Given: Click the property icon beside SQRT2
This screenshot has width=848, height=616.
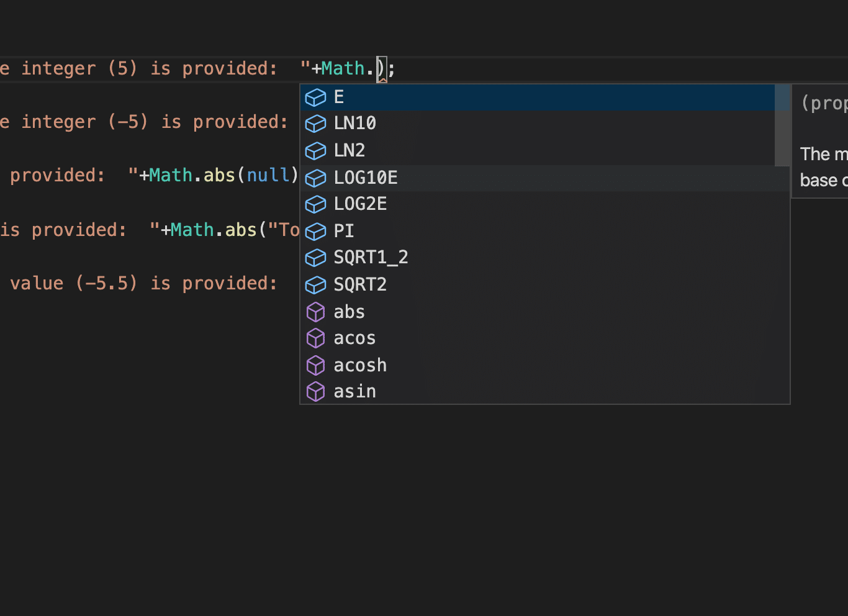Looking at the screenshot, I should pyautogui.click(x=316, y=285).
